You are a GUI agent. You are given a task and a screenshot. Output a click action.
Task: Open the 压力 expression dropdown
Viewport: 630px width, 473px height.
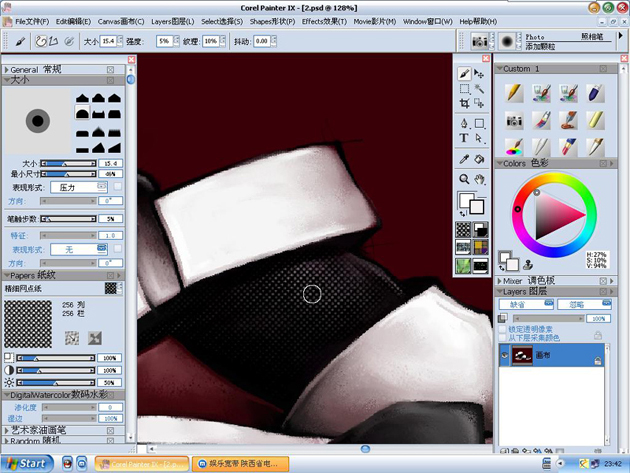[x=79, y=187]
